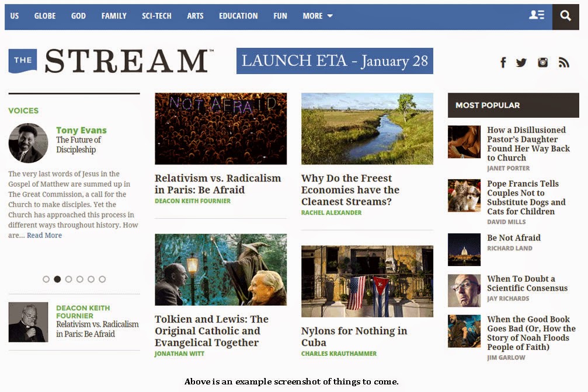Open David Mills author name
The height and width of the screenshot is (392, 588).
point(506,222)
